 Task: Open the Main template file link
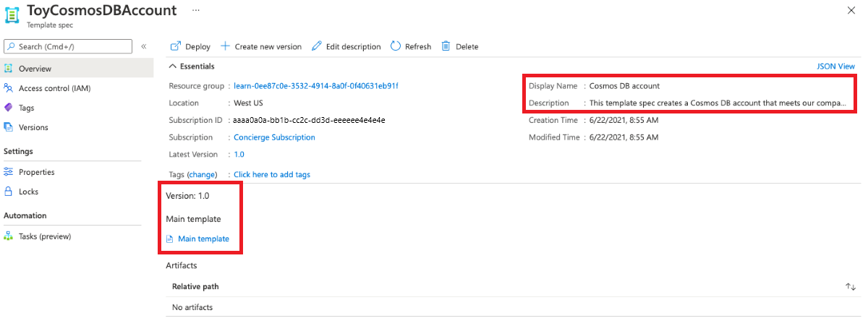(x=203, y=239)
